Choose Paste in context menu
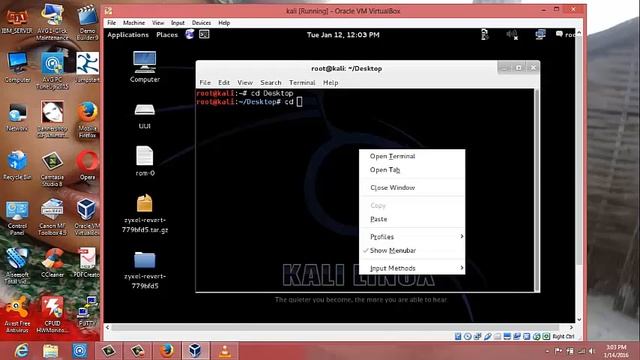Screen dimensions: 640x360 coord(412,219)
